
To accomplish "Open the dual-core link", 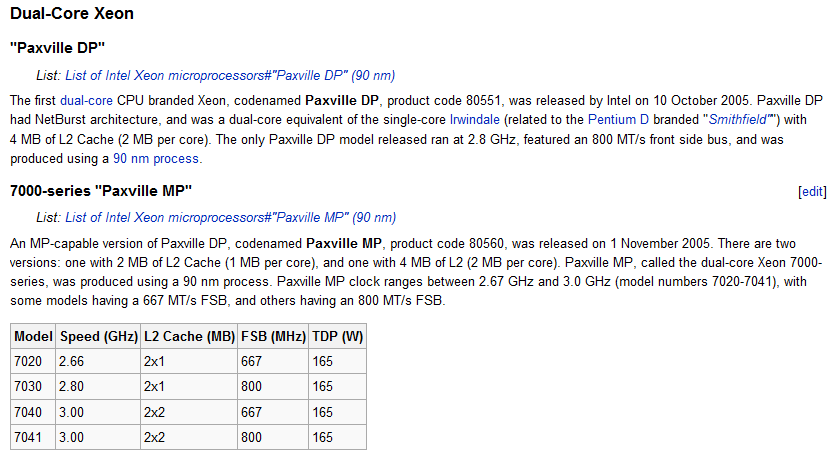I will (86, 100).
